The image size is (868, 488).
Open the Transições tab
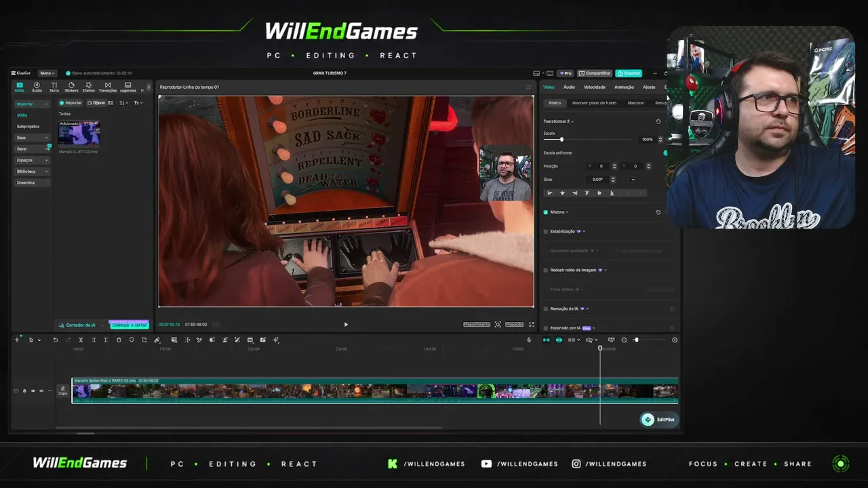[108, 87]
